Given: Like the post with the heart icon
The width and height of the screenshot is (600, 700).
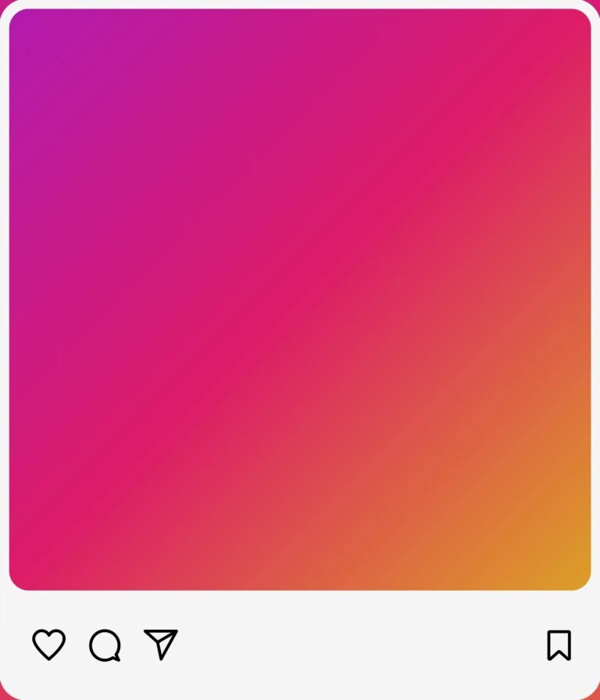Looking at the screenshot, I should [x=49, y=645].
